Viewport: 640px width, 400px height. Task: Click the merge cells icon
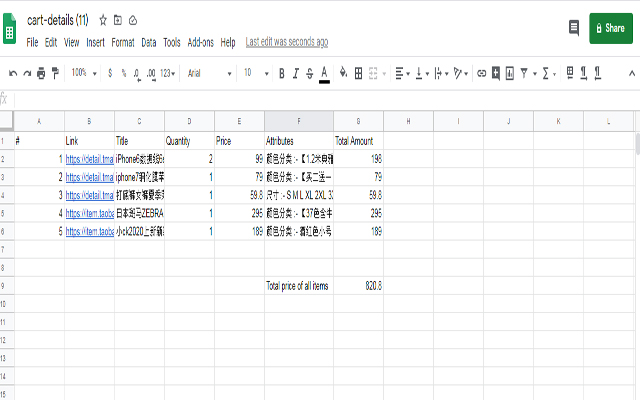click(x=373, y=73)
